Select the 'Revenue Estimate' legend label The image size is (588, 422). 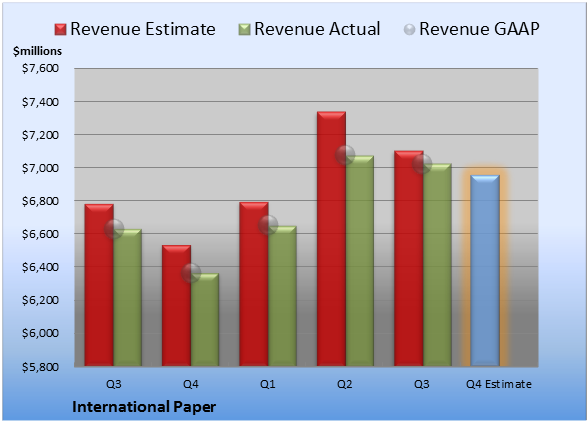coord(143,29)
